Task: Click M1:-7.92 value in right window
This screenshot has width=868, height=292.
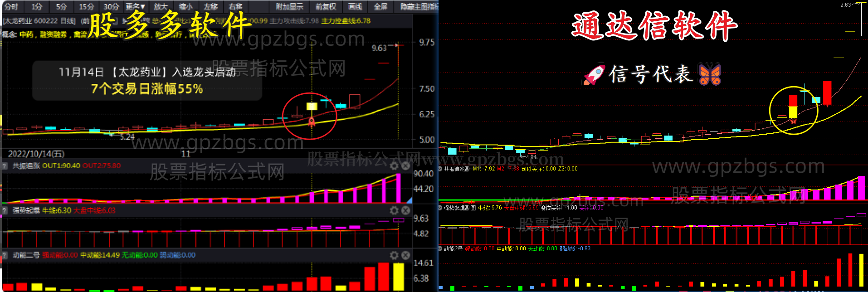Action: click(484, 169)
